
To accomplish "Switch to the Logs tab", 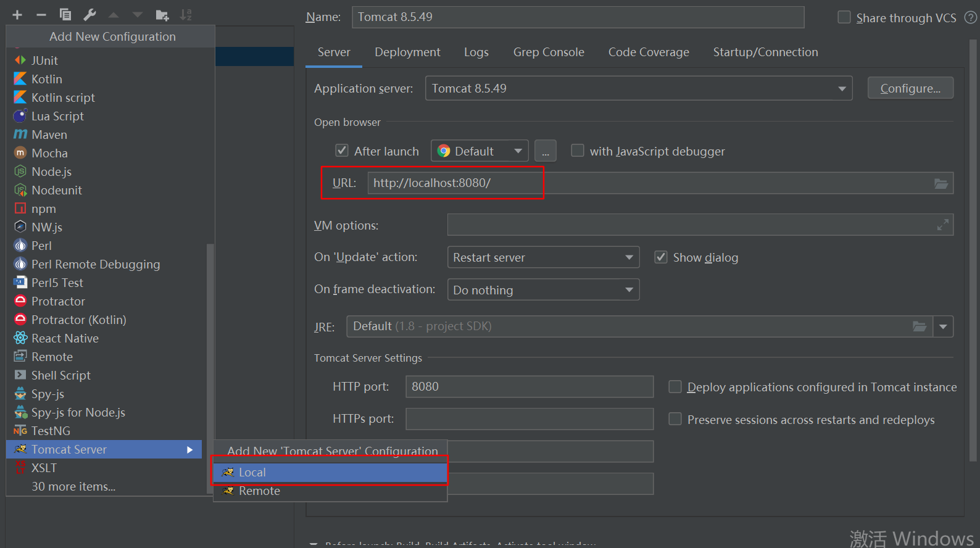I will pyautogui.click(x=476, y=52).
